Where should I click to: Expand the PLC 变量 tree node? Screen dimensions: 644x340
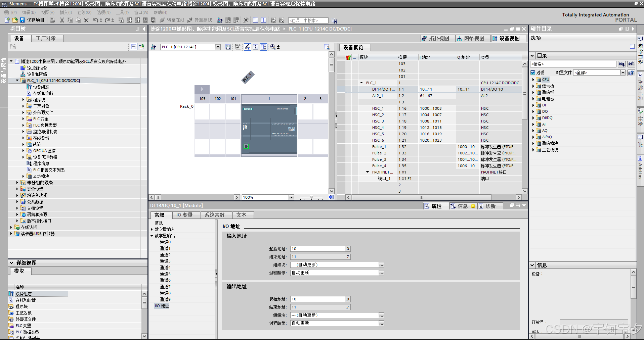[23, 119]
